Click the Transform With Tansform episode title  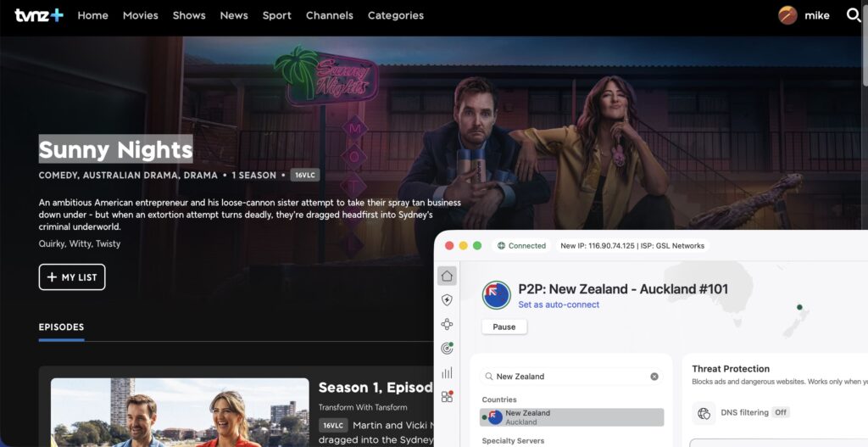click(x=363, y=408)
